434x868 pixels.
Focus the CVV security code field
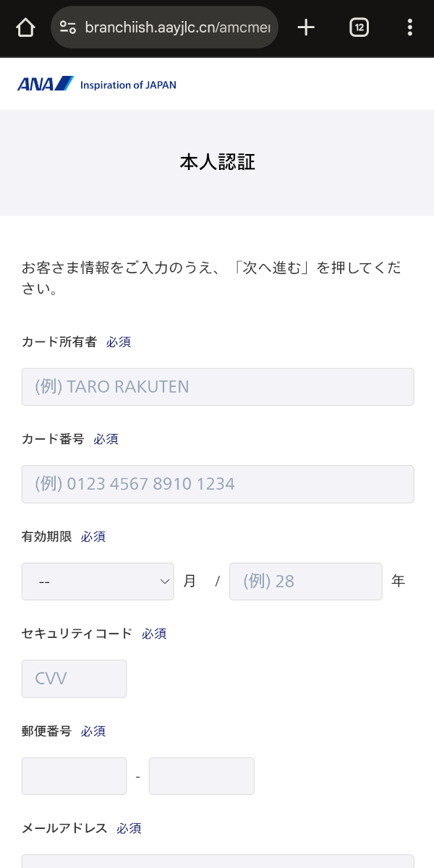74,678
